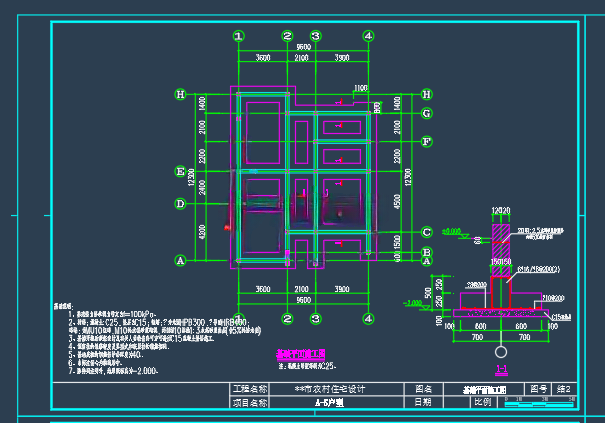
Task: Select the 日期 title block cell
Action: (x=424, y=402)
